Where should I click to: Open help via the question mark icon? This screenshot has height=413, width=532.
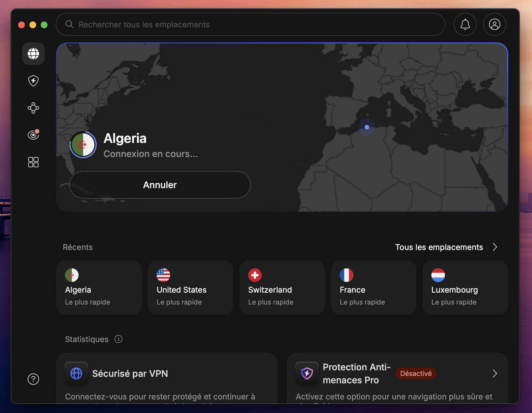[34, 379]
